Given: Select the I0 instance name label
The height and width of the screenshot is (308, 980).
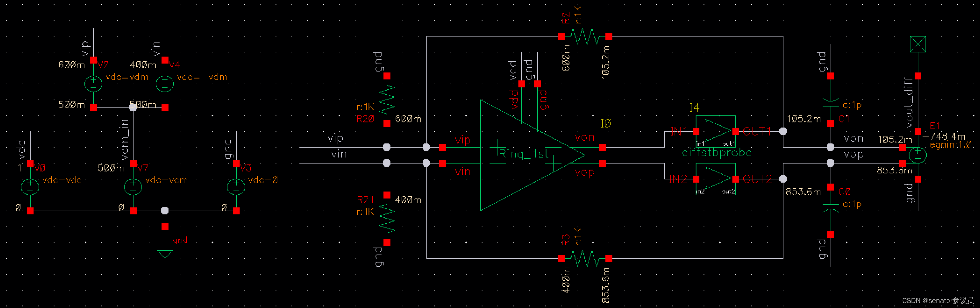Looking at the screenshot, I should [x=606, y=123].
